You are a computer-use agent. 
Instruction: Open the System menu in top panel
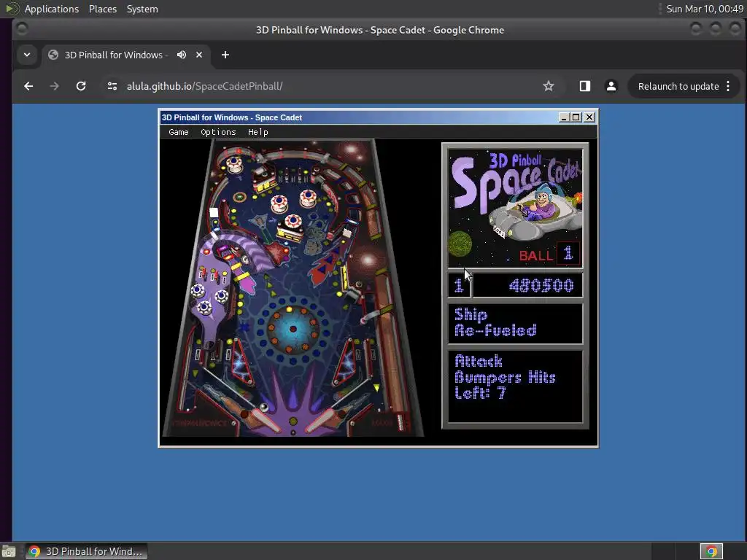pos(142,9)
